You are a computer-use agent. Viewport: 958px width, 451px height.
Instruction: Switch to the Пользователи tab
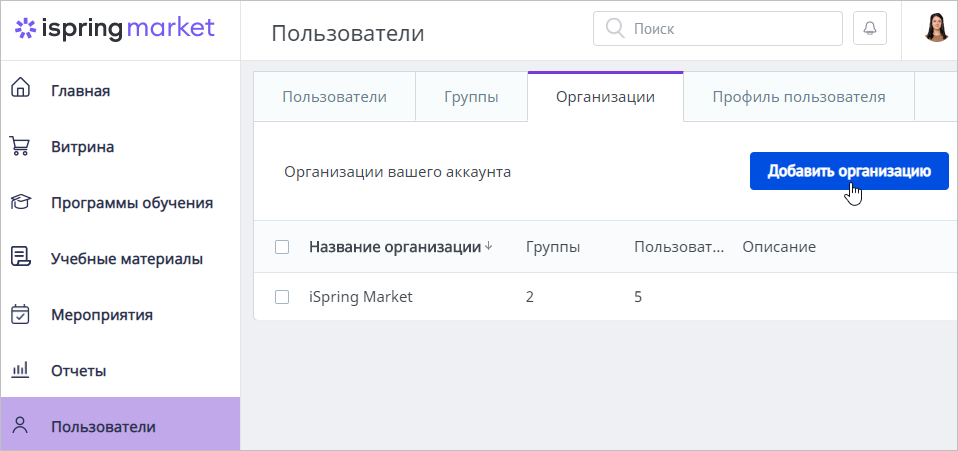[334, 97]
